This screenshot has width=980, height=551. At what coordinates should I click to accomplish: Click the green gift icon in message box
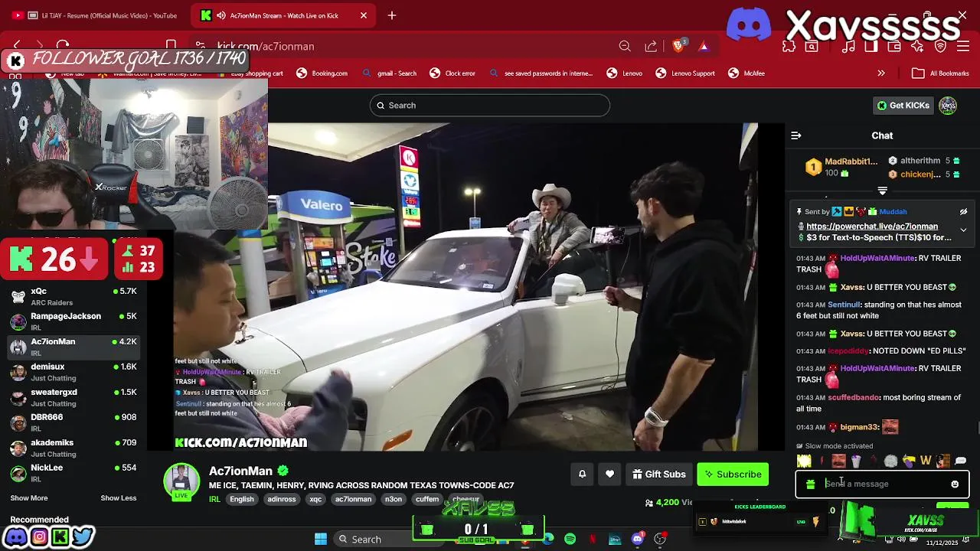(811, 484)
